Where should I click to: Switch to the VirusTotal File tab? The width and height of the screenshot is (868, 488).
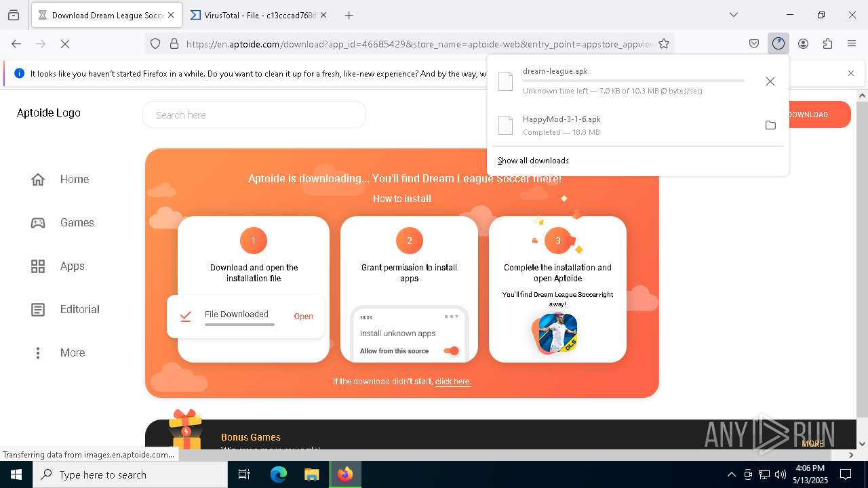click(258, 15)
